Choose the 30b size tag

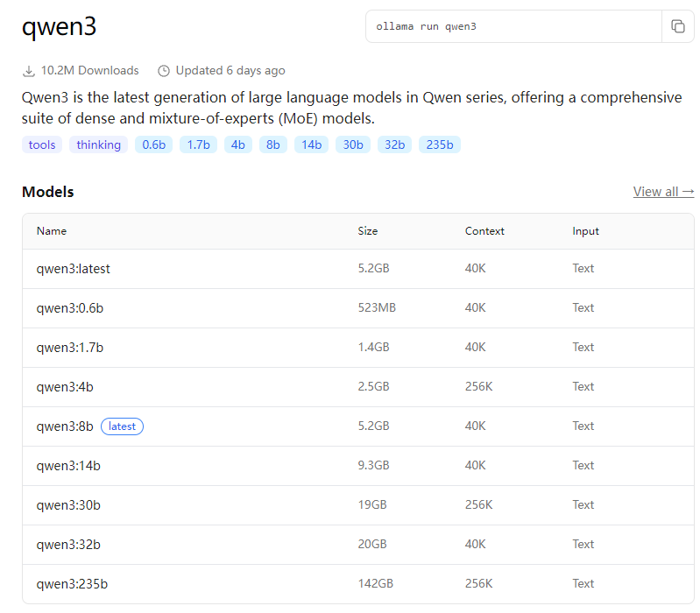point(353,144)
